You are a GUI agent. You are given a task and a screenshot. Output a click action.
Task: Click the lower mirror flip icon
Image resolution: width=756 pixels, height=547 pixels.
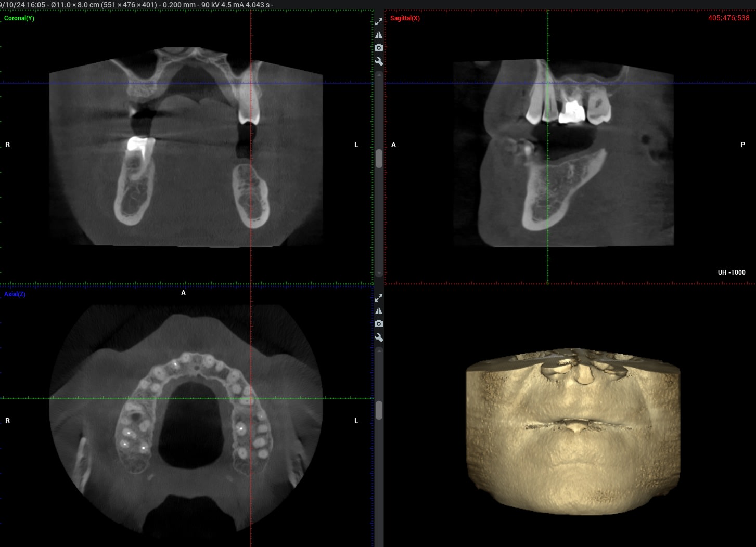[x=379, y=311]
